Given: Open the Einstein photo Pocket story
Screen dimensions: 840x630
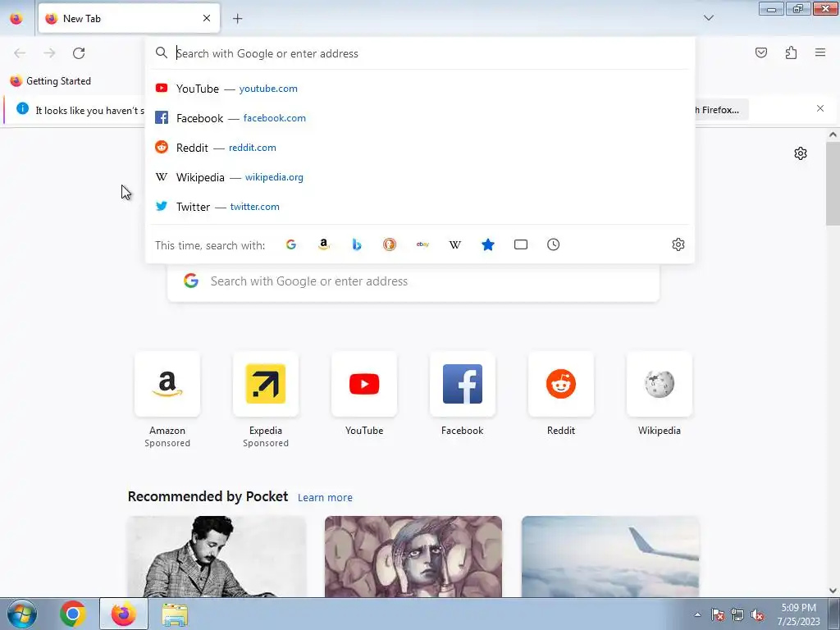Looking at the screenshot, I should (217, 556).
